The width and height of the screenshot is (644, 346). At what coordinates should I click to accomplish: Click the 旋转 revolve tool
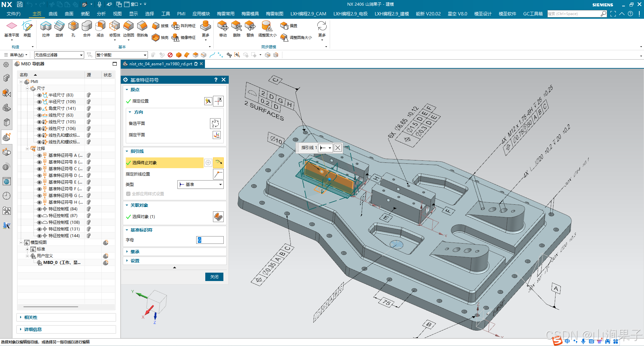(x=59, y=29)
